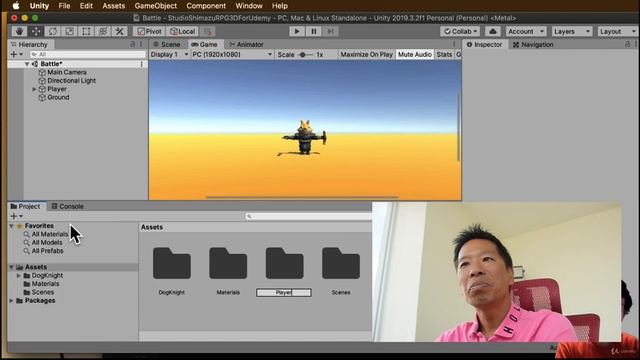Screen dimensions: 640x360
Task: Select the Hand tool
Action: point(19,31)
